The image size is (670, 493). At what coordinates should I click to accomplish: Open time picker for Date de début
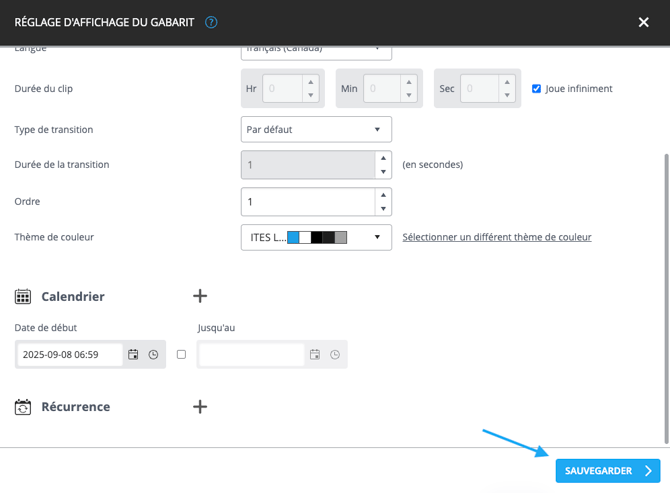pyautogui.click(x=153, y=354)
